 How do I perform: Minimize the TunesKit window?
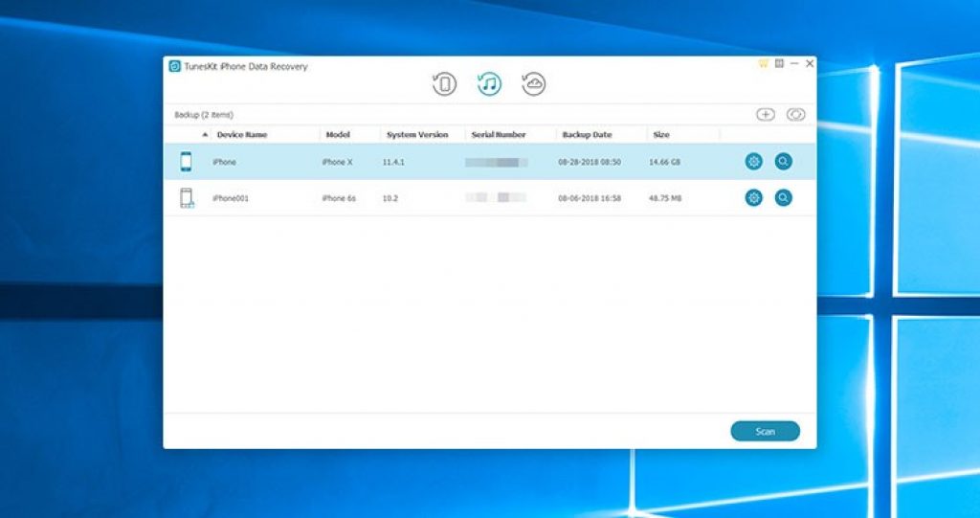(794, 64)
